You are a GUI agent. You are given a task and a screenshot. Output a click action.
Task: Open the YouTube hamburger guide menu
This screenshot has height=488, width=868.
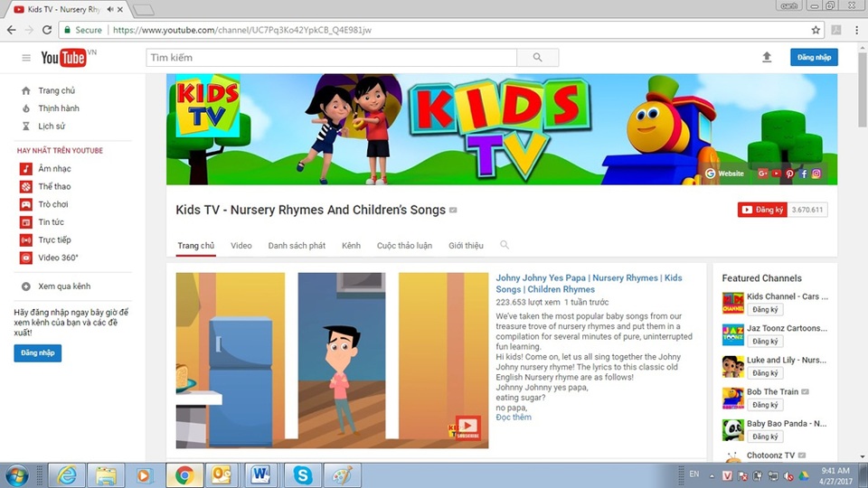coord(26,58)
